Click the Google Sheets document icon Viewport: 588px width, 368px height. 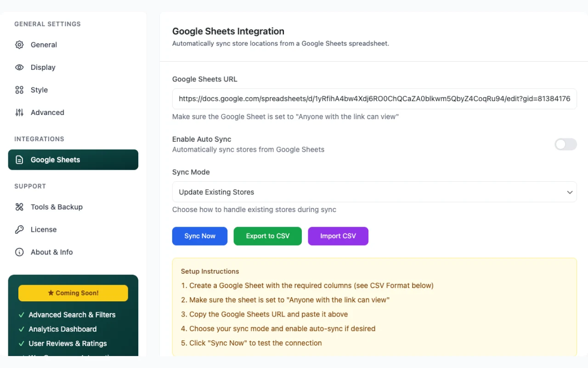[19, 160]
